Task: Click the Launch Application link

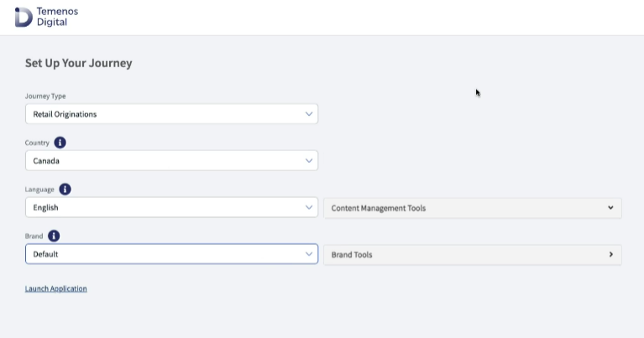Action: click(x=56, y=289)
